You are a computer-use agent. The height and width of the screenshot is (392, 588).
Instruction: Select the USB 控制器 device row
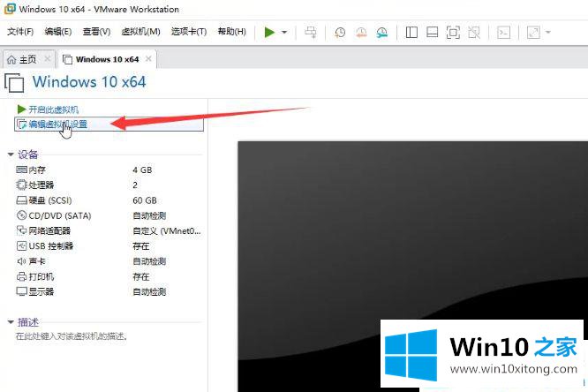pyautogui.click(x=109, y=246)
